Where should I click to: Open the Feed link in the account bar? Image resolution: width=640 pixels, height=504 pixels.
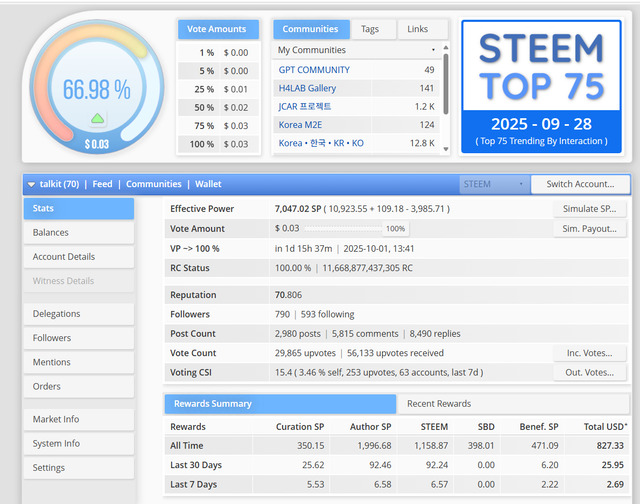pos(102,184)
